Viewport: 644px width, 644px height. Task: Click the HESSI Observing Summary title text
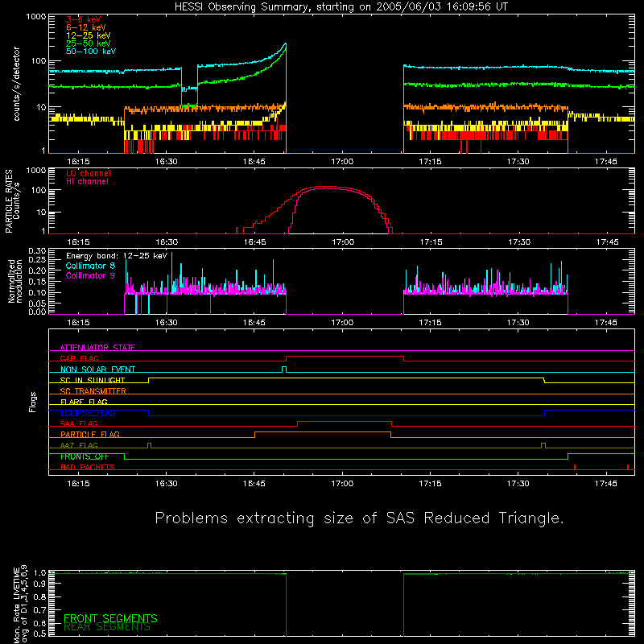(341, 7)
